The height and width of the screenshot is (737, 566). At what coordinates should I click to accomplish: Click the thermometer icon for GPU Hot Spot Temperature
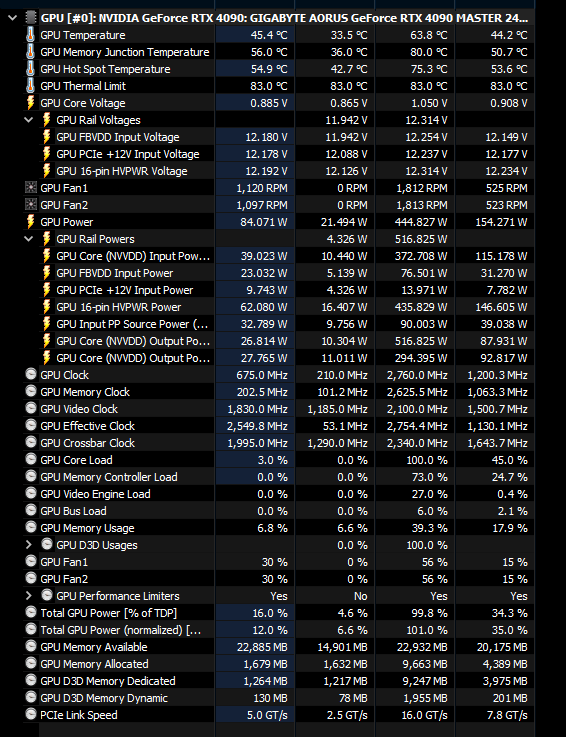point(31,69)
